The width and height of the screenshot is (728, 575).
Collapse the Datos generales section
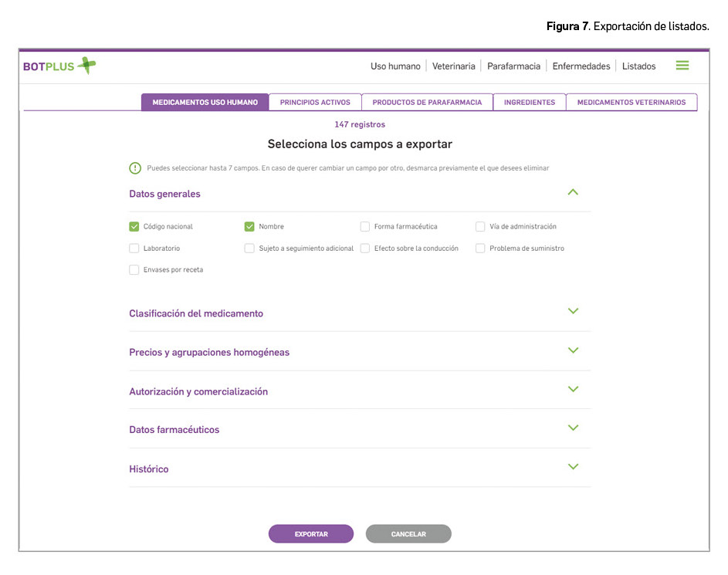pos(572,193)
